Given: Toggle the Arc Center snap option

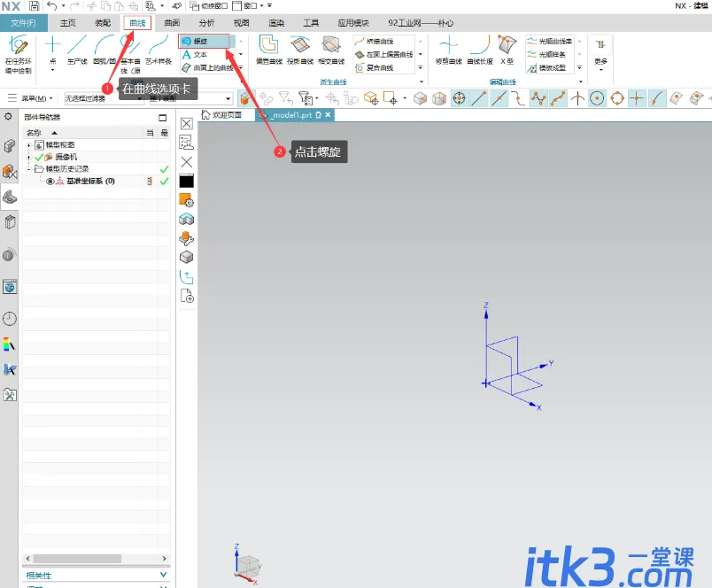Looking at the screenshot, I should [x=597, y=98].
